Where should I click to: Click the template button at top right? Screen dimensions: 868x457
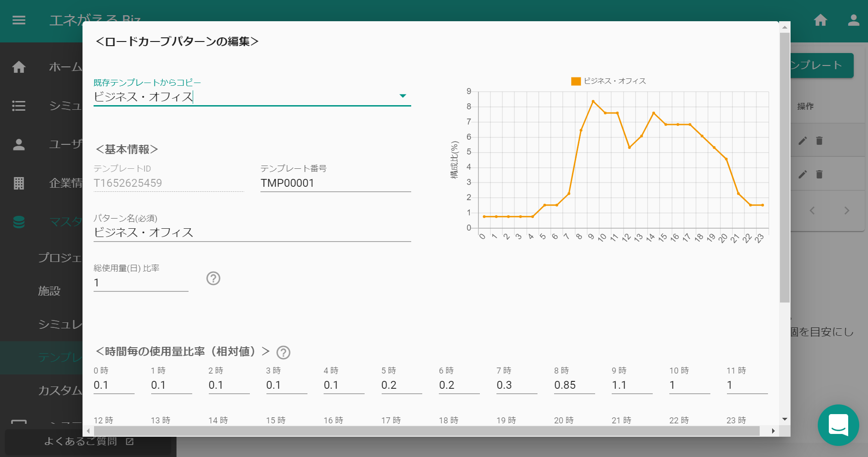coord(821,65)
